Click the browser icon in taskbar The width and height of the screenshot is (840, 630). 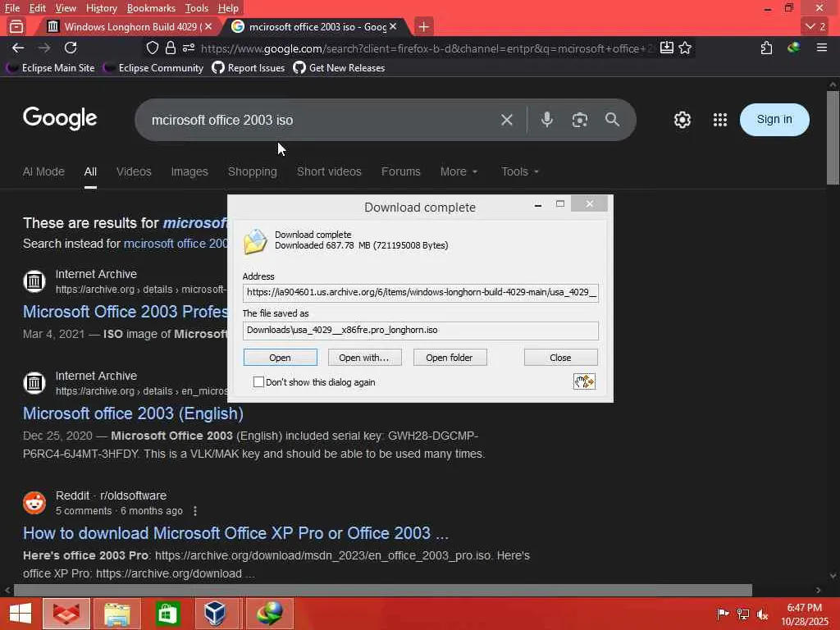point(66,614)
